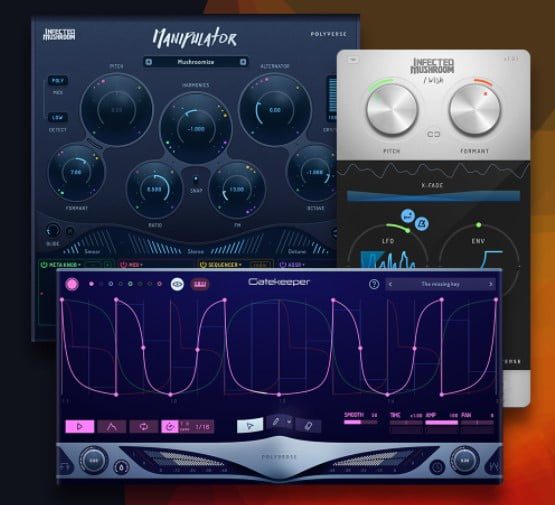Click the metronome sync icon above LFO

pyautogui.click(x=422, y=223)
